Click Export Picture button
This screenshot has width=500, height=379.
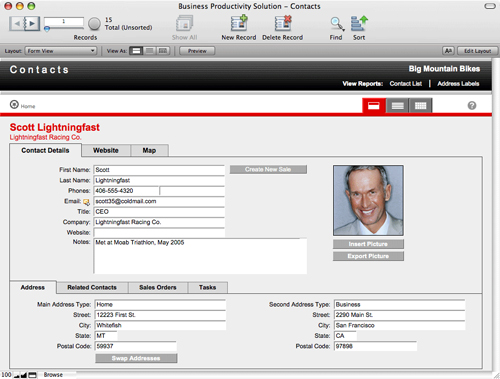(x=368, y=256)
